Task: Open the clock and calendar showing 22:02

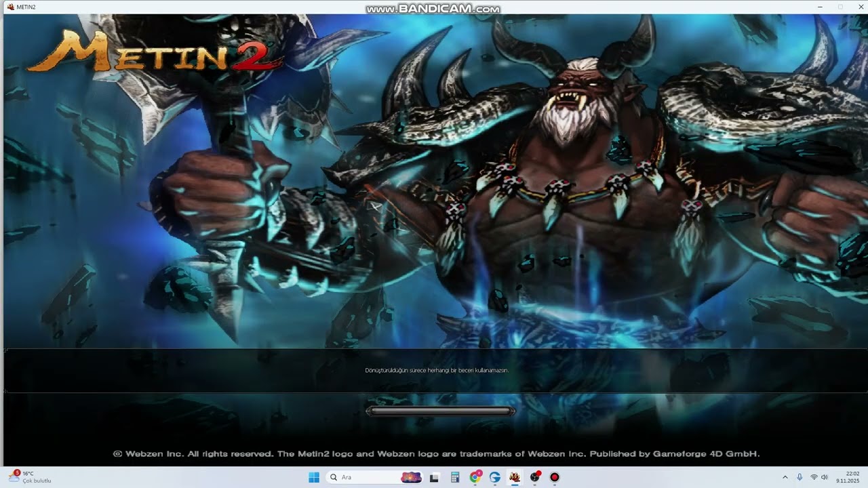Action: click(x=848, y=477)
